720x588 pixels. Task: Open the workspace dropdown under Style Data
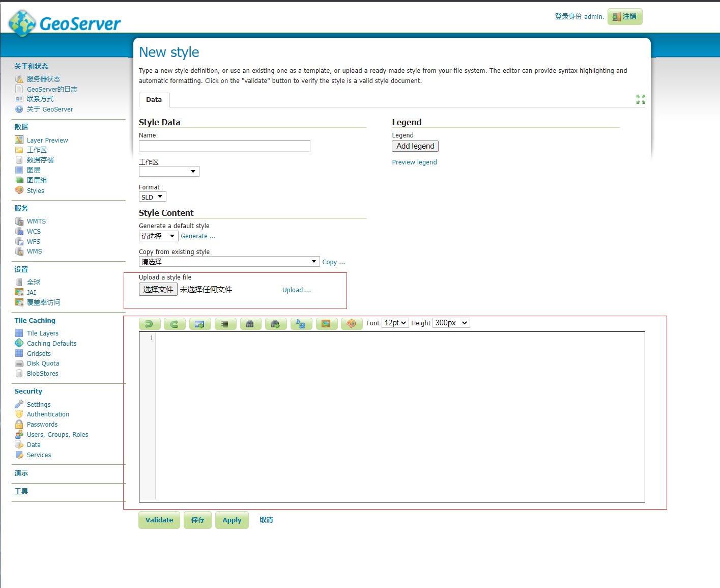tap(169, 172)
